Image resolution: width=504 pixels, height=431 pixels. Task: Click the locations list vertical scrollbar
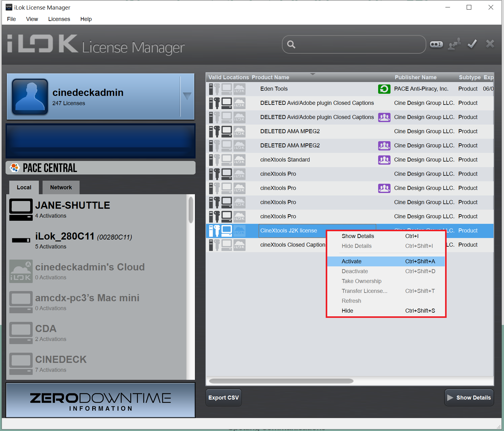191,210
